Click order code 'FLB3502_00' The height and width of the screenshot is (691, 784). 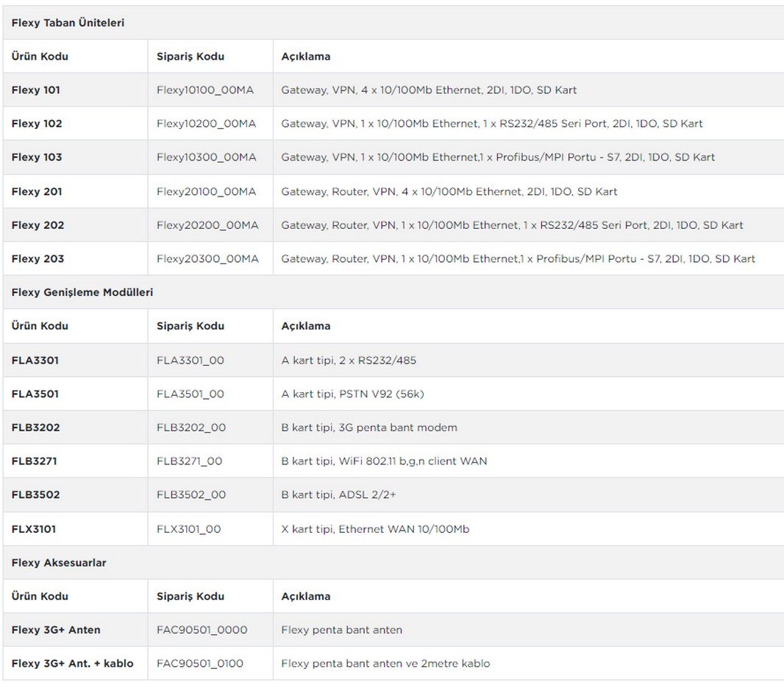tap(191, 495)
